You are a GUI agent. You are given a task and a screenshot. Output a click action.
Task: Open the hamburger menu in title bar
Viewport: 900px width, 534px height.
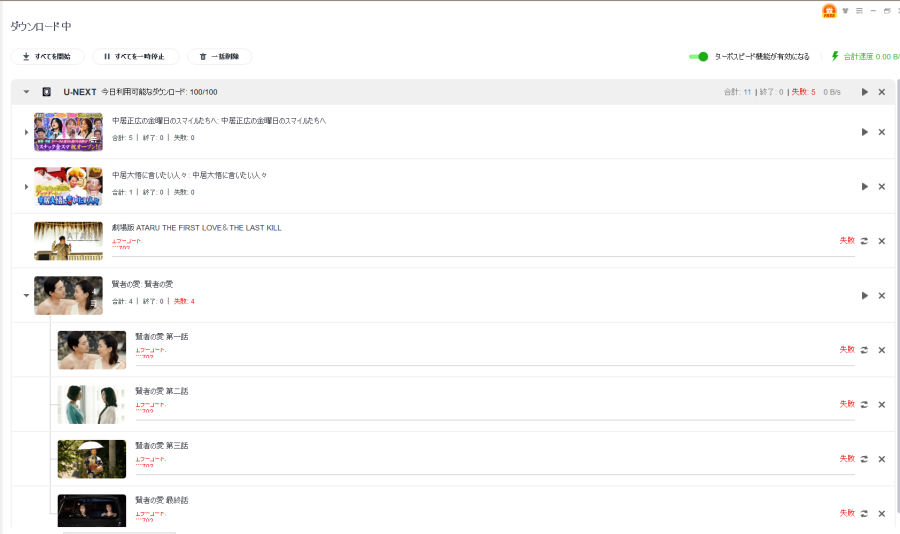(859, 11)
